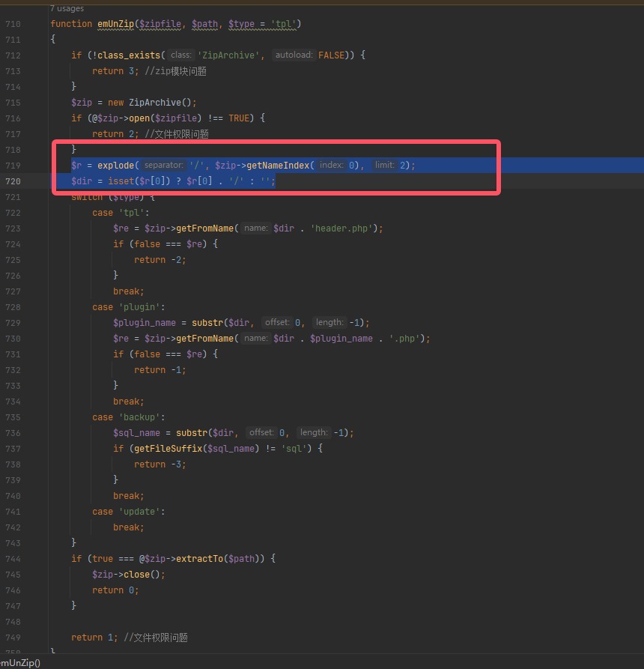
Task: Open the "7 usages" hint above emUnZip
Action: pyautogui.click(x=67, y=8)
